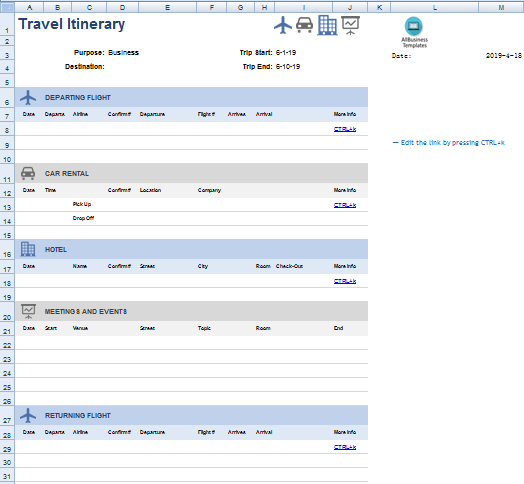Click the airplane icon beside Travel Itinerary title
Viewport: 524px width, 484px height.
click(283, 25)
